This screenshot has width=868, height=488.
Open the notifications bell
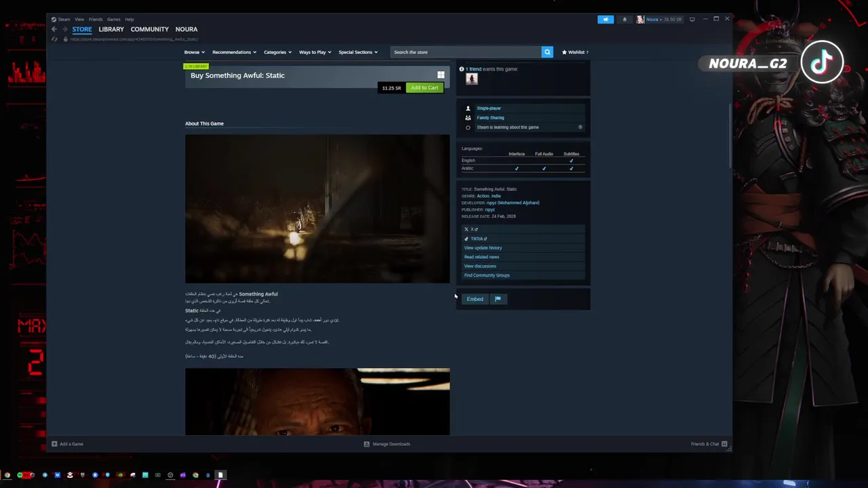pyautogui.click(x=625, y=19)
